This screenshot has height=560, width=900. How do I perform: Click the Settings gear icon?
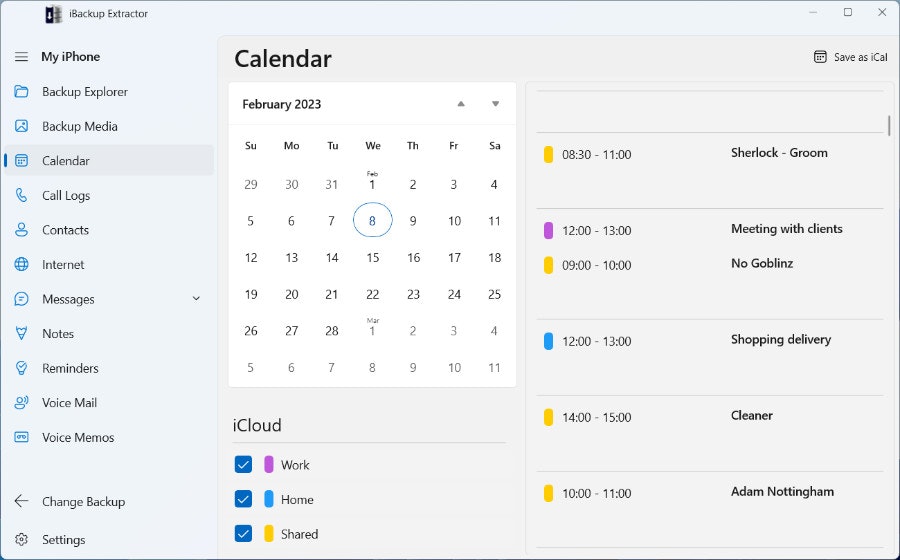[x=21, y=539]
